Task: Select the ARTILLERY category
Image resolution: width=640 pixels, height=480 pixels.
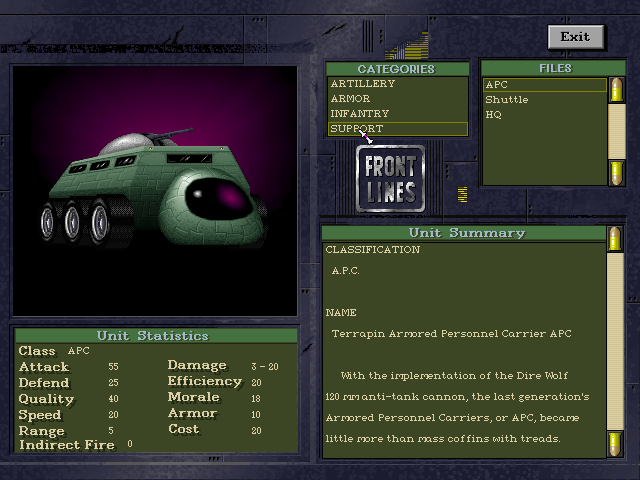Action: 398,84
